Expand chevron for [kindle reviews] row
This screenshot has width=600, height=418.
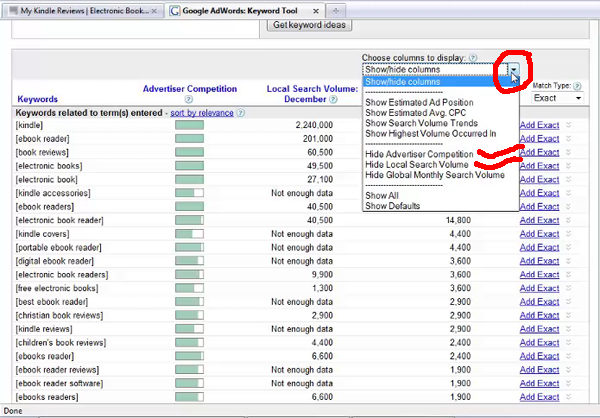click(569, 329)
